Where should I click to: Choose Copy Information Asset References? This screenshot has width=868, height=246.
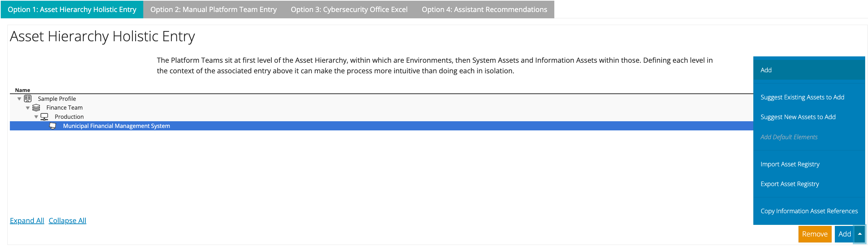pos(809,211)
